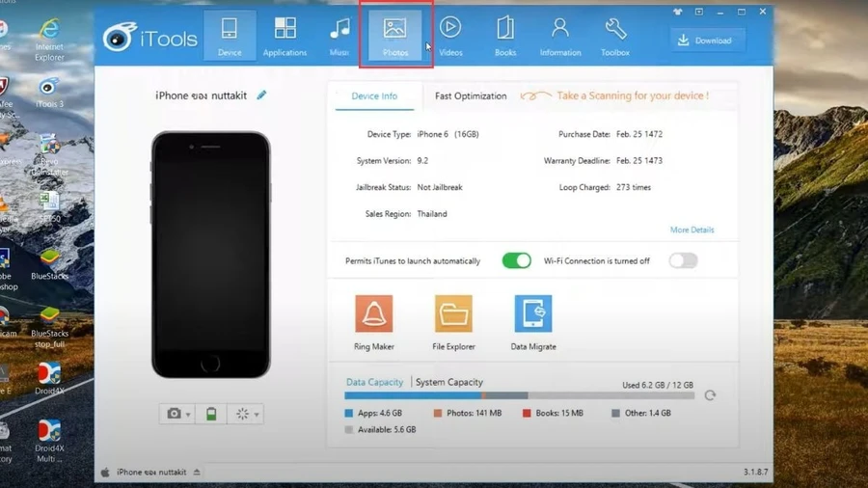Refresh the storage capacity info
868x488 pixels.
point(710,395)
